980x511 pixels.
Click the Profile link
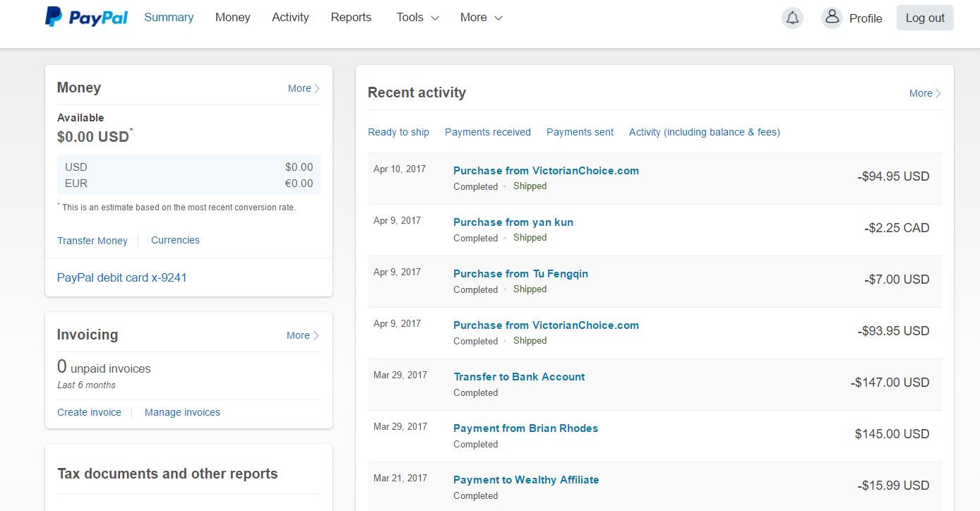[x=866, y=18]
